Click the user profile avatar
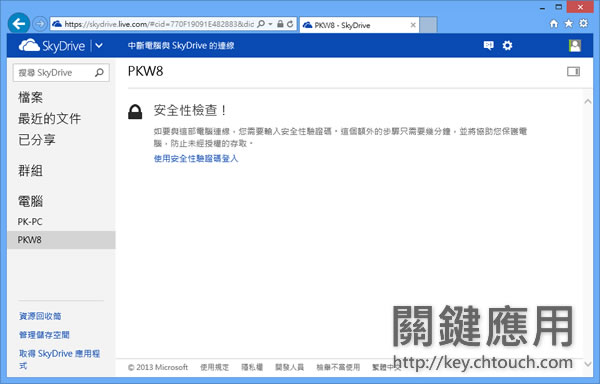The height and width of the screenshot is (384, 600). coord(575,46)
